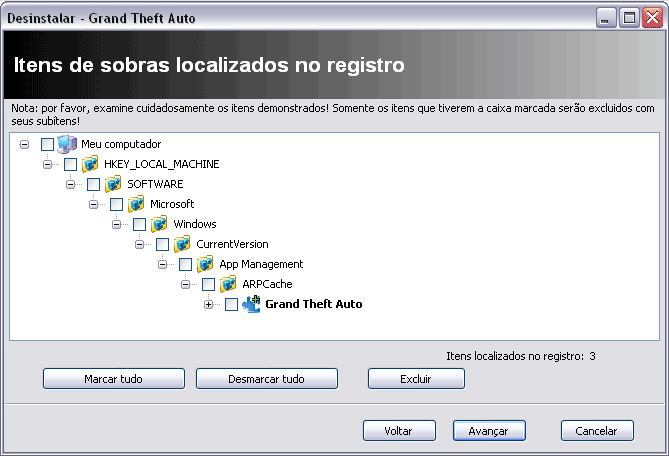Select the Microsoft tree label
Image resolution: width=669 pixels, height=456 pixels.
point(172,204)
